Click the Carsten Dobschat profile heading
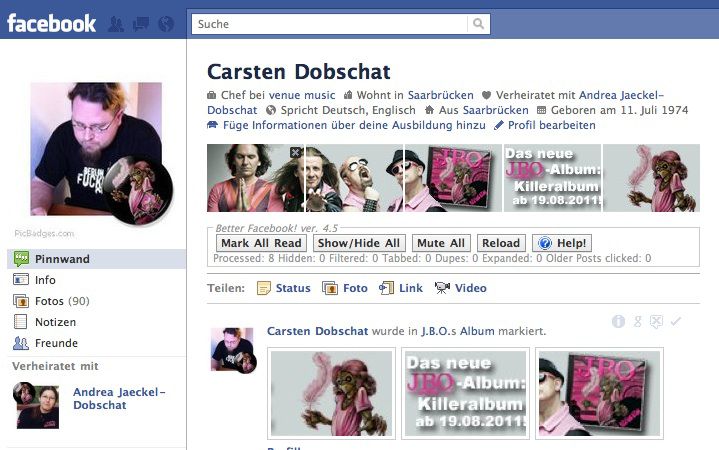The width and height of the screenshot is (719, 450). coord(299,72)
